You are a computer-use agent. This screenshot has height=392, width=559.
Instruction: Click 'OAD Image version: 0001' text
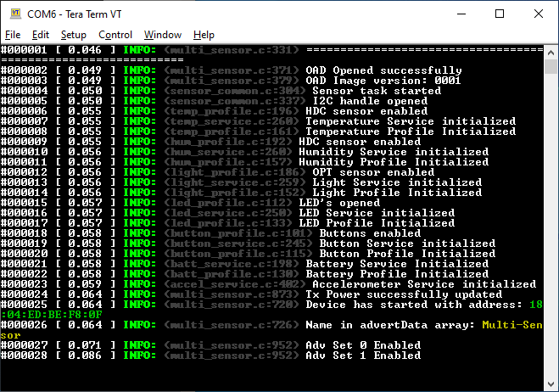tap(383, 81)
